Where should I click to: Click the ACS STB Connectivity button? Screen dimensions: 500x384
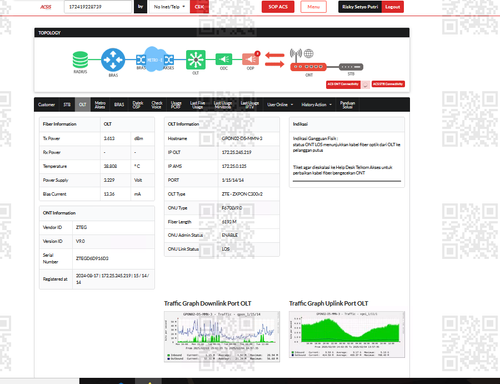point(388,84)
